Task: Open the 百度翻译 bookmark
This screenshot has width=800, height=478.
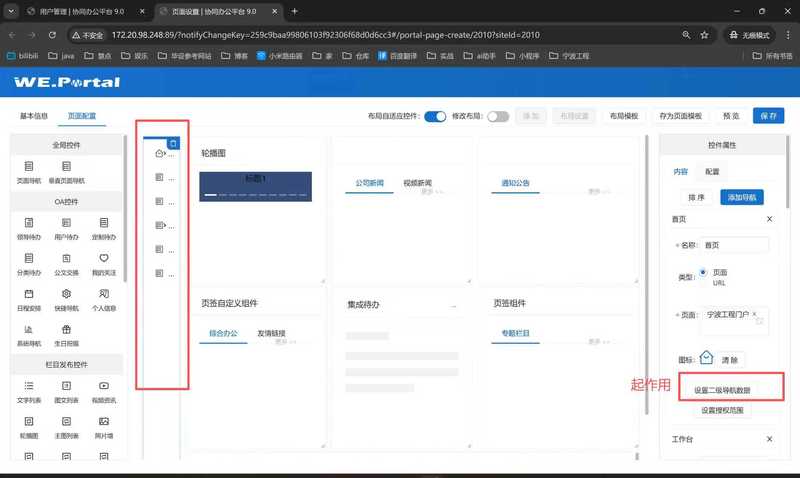Action: 397,56
